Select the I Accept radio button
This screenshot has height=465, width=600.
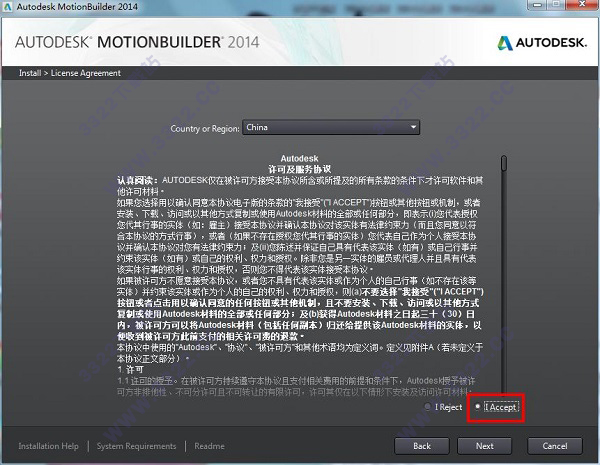tap(478, 406)
